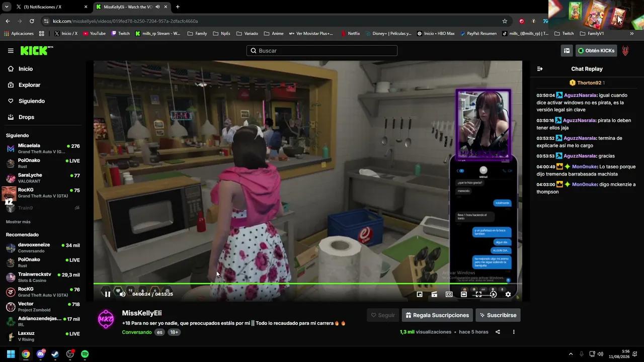
Task: Click the MissKellyEli channel name
Action: point(142,313)
